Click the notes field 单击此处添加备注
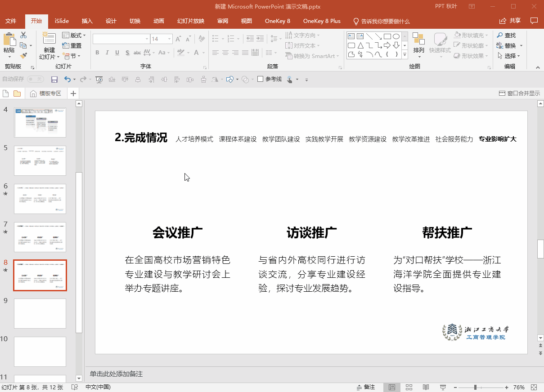544x392 pixels. [116, 374]
